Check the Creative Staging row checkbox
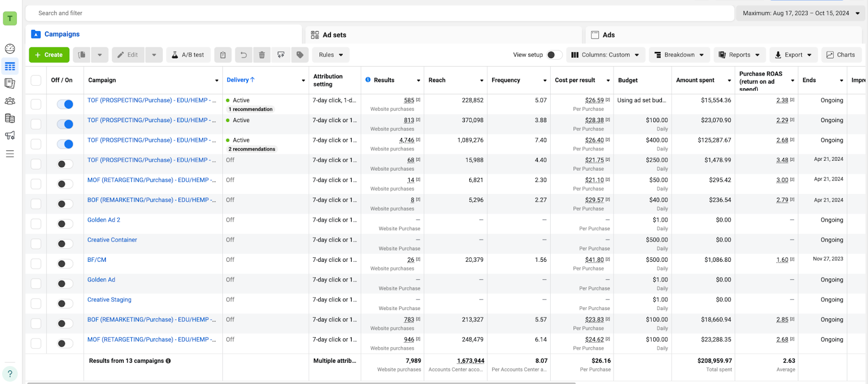The image size is (868, 384). click(36, 304)
